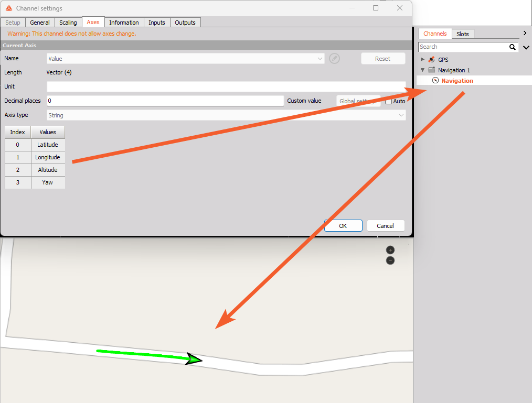The height and width of the screenshot is (403, 532).
Task: Click the edit pencil icon beside Name
Action: click(x=334, y=58)
